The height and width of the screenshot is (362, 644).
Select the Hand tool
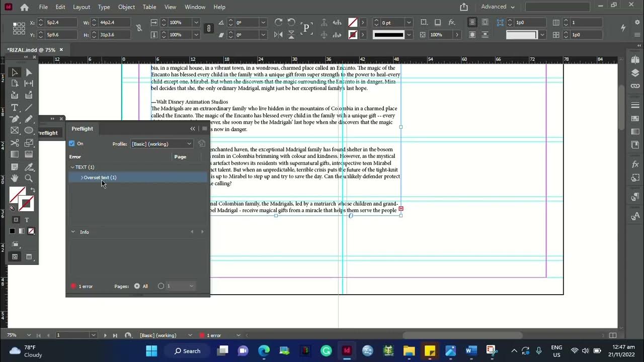coord(15,178)
